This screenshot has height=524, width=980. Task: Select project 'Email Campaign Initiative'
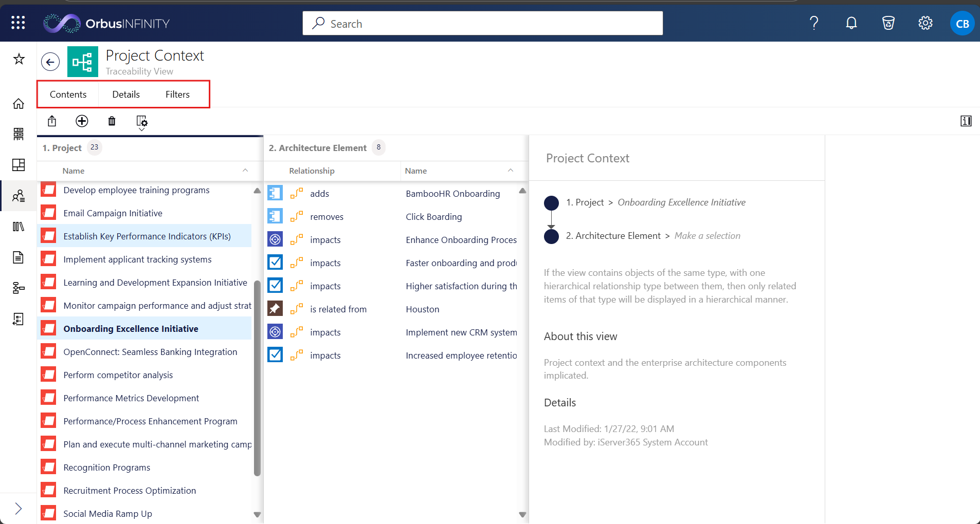[x=144, y=213]
